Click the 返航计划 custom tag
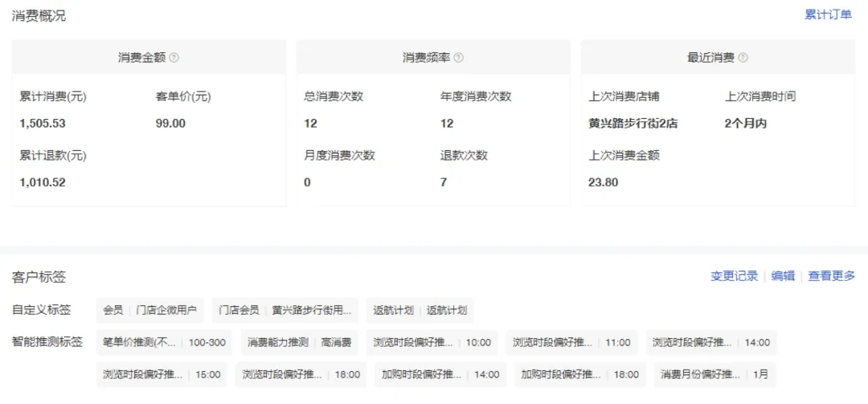 [x=420, y=310]
